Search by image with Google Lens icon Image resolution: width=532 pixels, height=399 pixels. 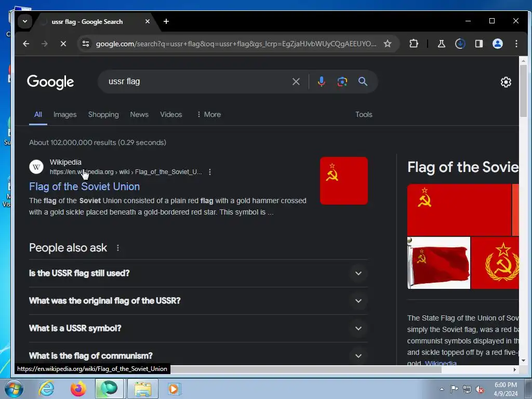[342, 82]
